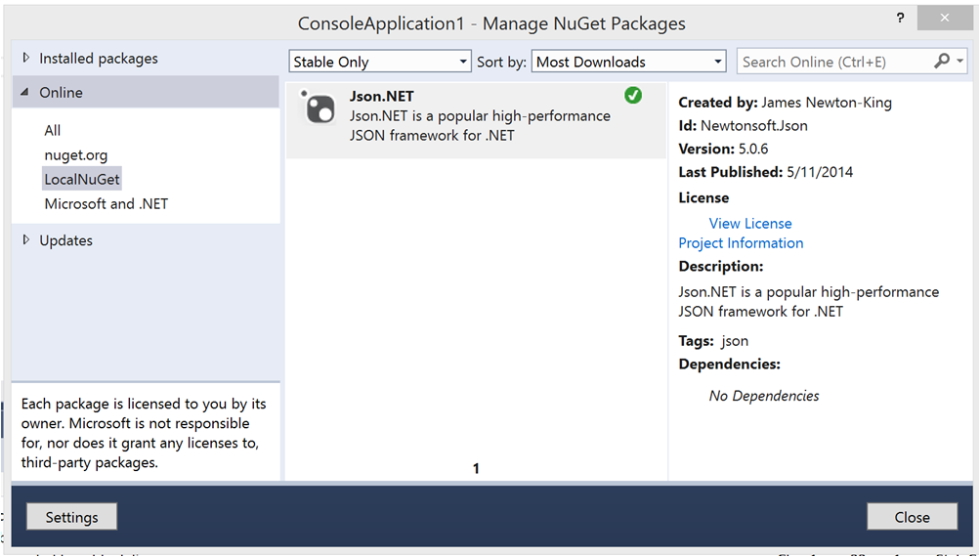Select the nuget.org package source
This screenshot has height=557, width=980.
pyautogui.click(x=76, y=154)
